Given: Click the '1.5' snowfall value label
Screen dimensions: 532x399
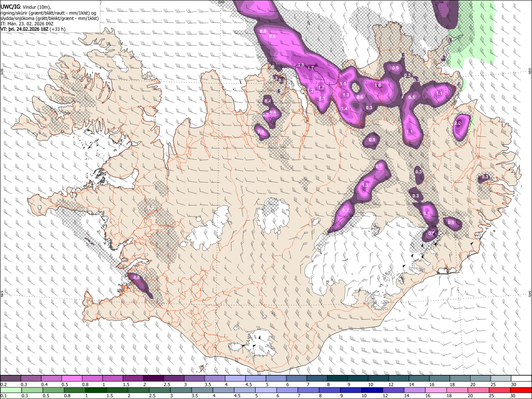Looking at the screenshot, I should (x=343, y=84).
